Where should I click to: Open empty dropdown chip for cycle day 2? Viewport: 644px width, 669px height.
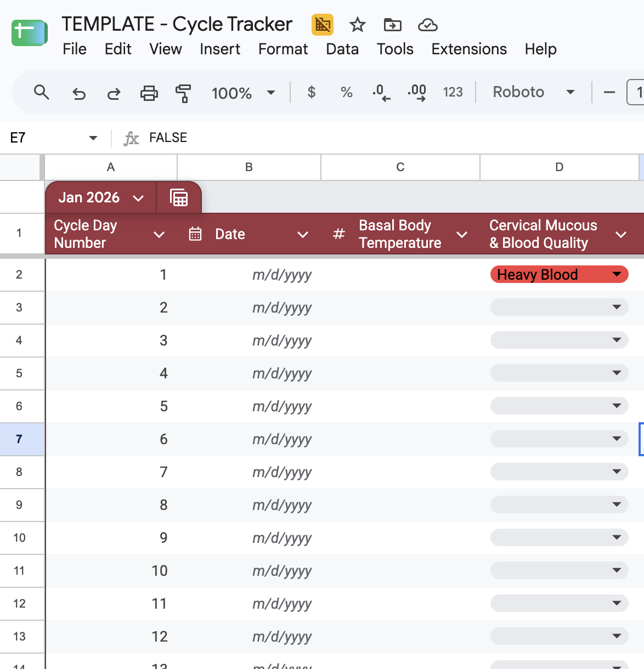(560, 307)
